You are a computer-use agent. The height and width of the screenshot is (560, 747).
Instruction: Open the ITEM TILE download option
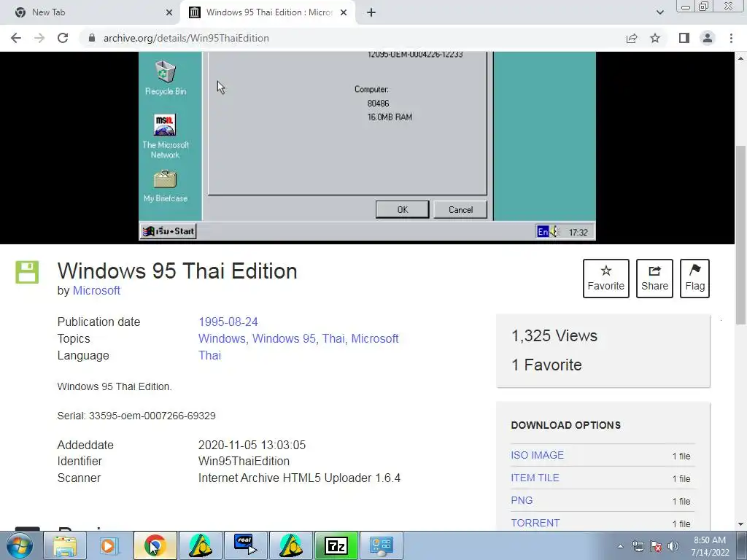535,478
